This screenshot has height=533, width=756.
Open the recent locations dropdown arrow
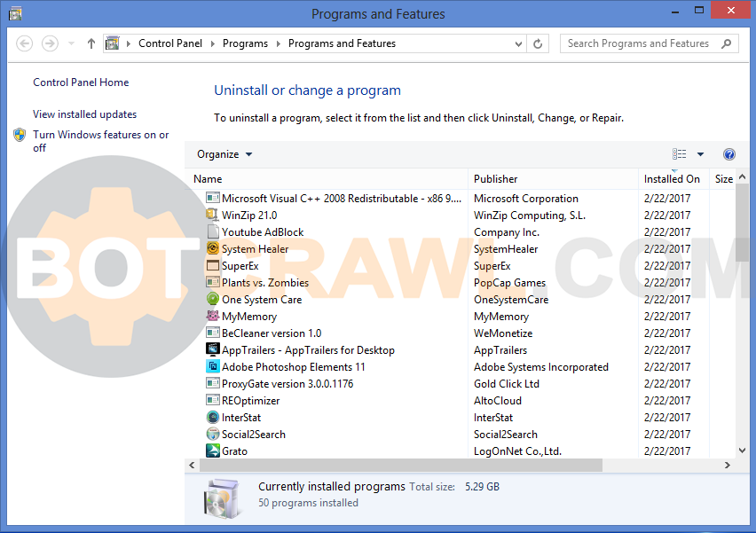click(x=71, y=43)
